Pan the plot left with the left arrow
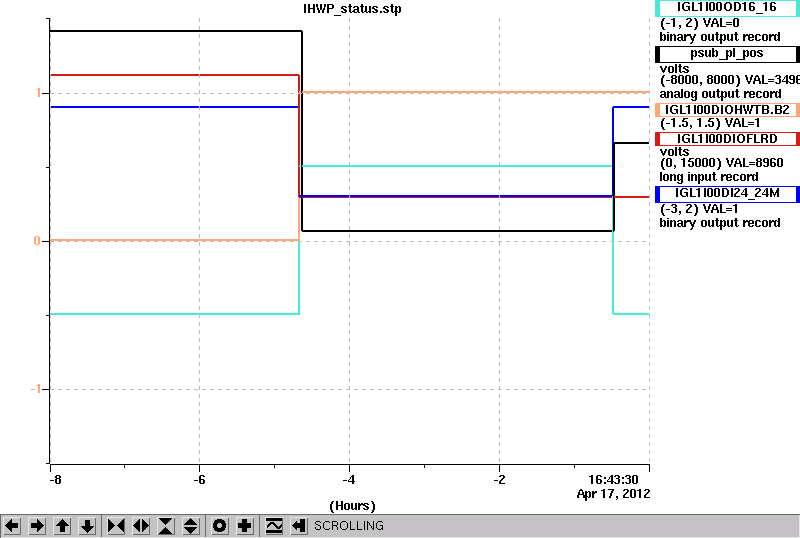 pos(12,526)
